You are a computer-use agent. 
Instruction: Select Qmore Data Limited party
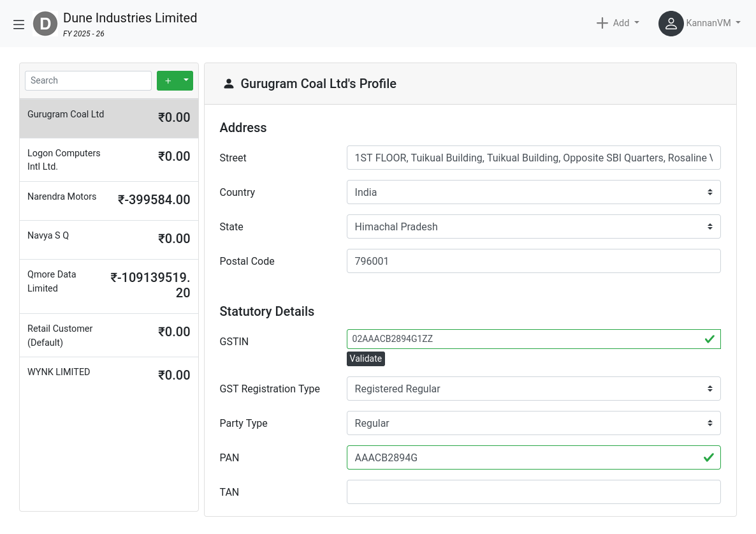[109, 286]
